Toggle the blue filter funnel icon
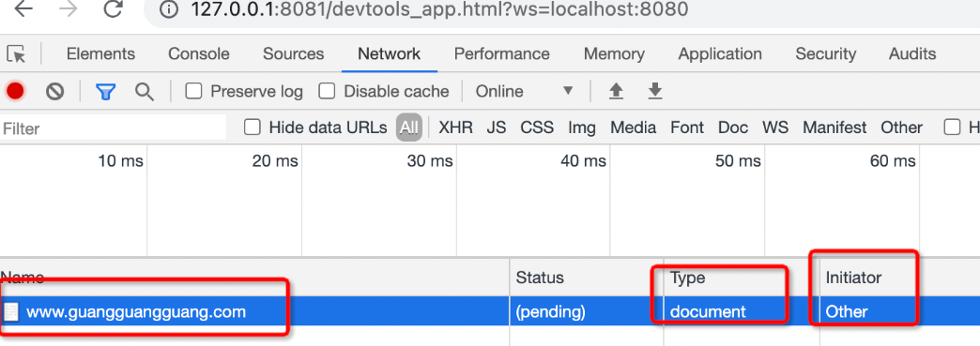This screenshot has height=346, width=980. tap(106, 92)
